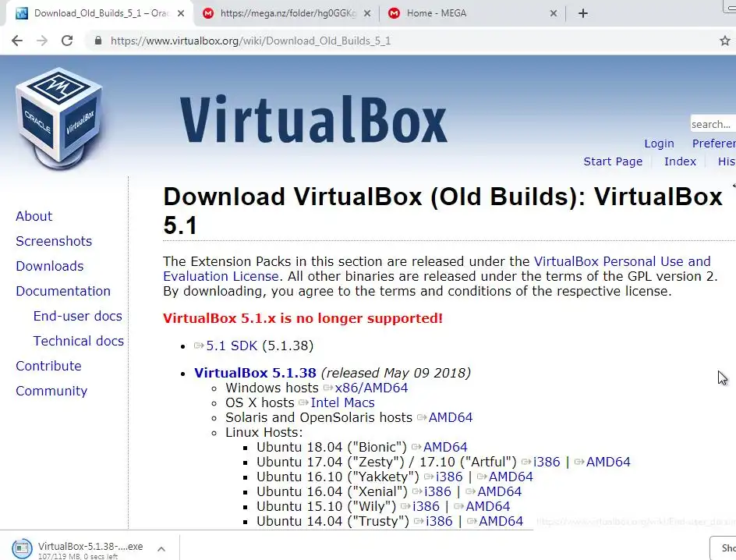Reload the page with the refresh icon
736x560 pixels.
67,41
